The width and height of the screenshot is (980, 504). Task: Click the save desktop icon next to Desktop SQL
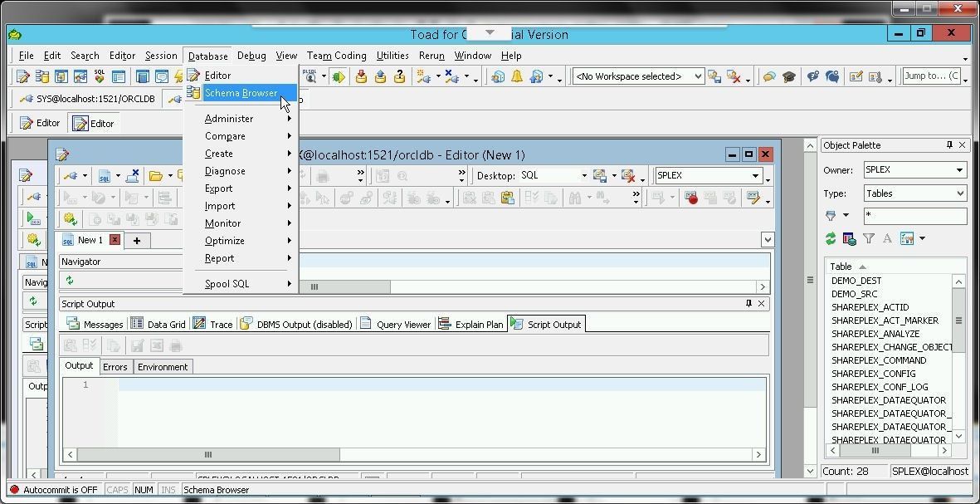click(599, 176)
